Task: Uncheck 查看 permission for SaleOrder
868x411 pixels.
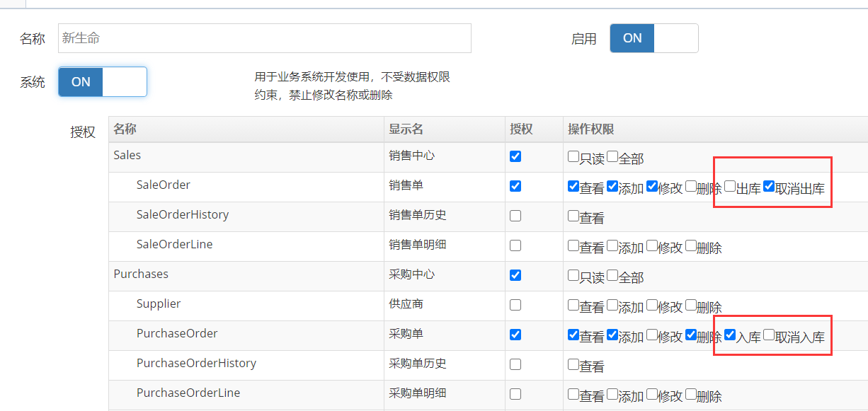Action: pos(573,187)
